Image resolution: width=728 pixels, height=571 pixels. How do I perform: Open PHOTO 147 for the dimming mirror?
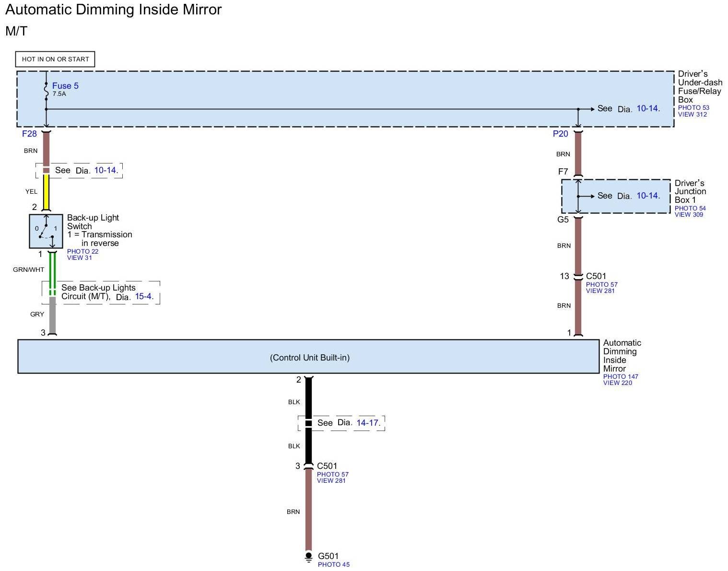pyautogui.click(x=620, y=376)
